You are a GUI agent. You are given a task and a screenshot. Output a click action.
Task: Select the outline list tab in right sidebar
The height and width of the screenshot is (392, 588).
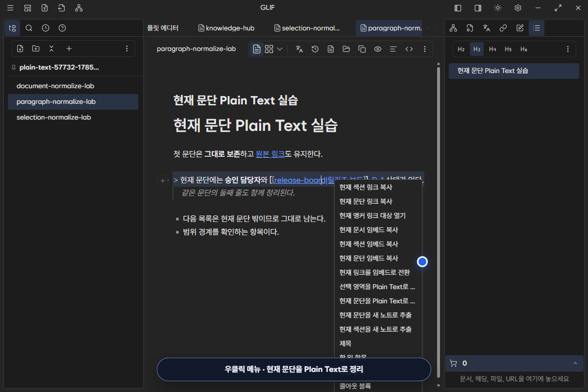pyautogui.click(x=537, y=28)
